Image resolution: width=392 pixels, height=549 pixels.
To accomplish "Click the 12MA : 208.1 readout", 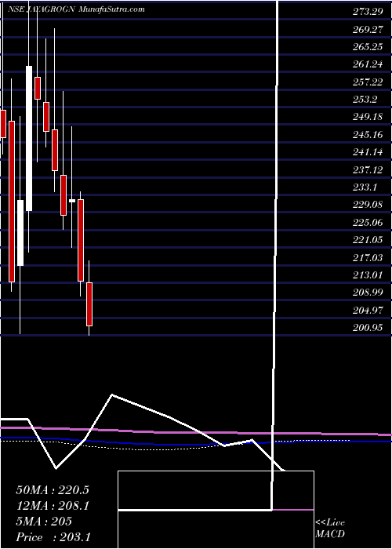I will [53, 506].
